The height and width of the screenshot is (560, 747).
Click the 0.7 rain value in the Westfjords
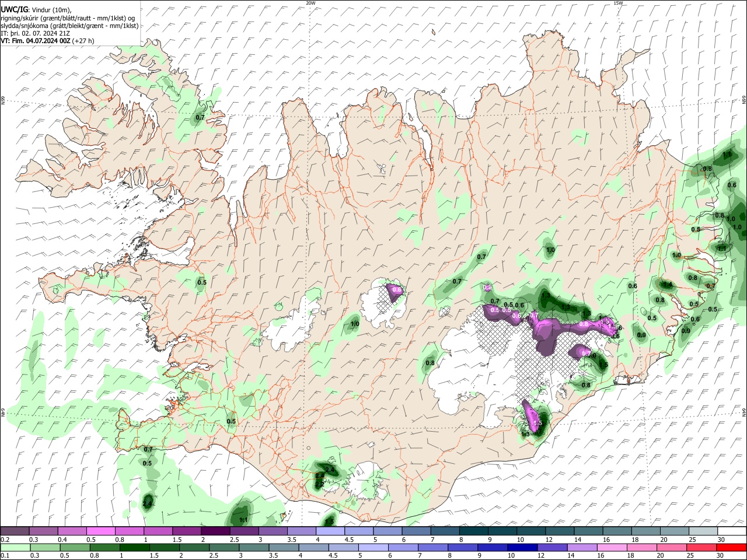(x=200, y=118)
